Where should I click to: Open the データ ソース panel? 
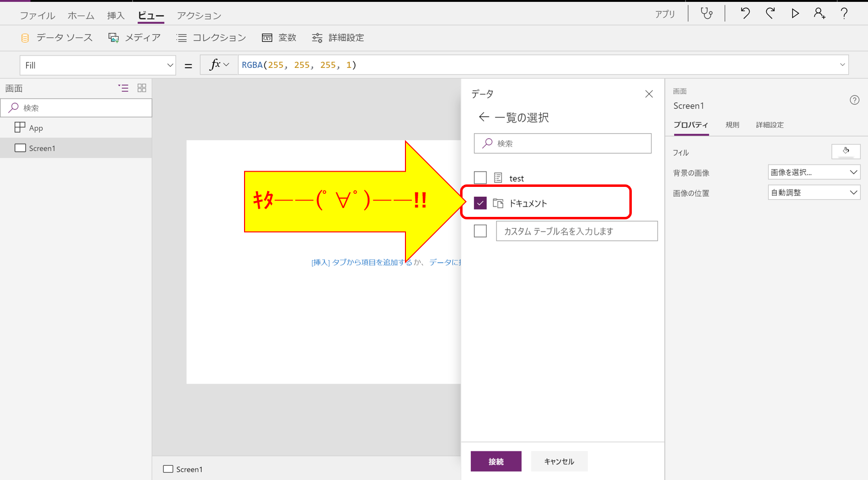point(57,37)
